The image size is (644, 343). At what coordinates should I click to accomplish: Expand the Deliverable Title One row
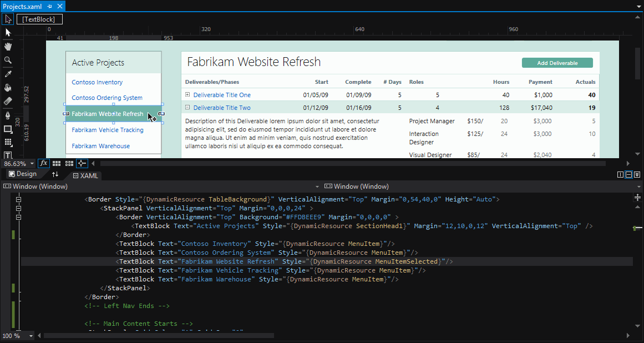click(x=187, y=94)
